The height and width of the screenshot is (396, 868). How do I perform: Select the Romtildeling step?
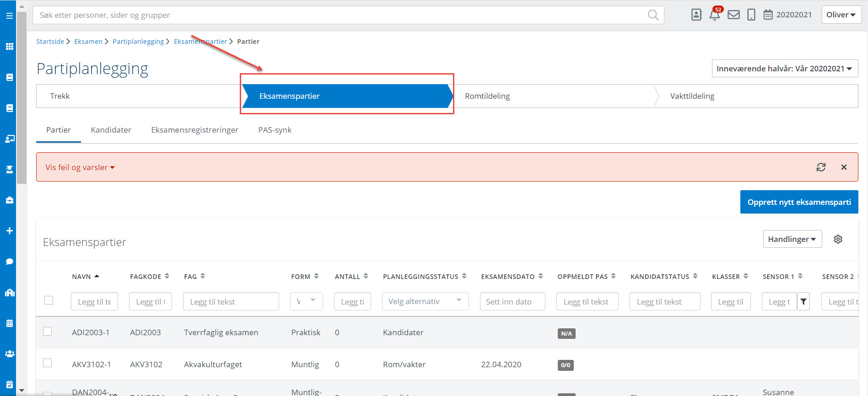(554, 96)
